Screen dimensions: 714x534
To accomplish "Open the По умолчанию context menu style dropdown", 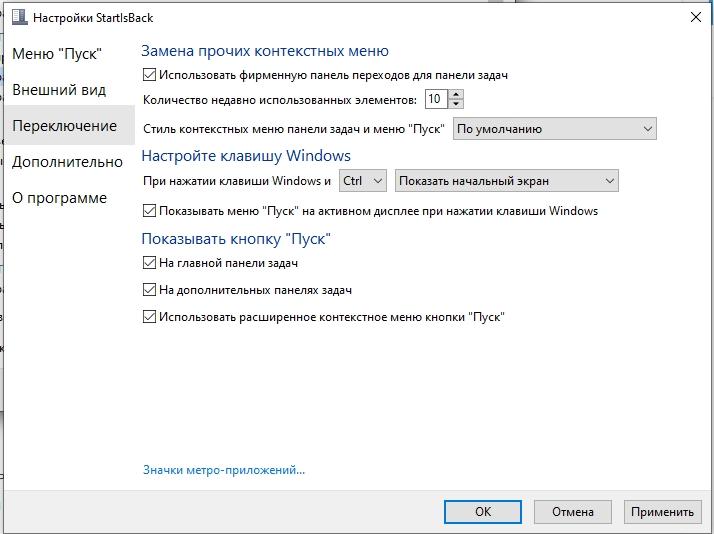I will [555, 129].
